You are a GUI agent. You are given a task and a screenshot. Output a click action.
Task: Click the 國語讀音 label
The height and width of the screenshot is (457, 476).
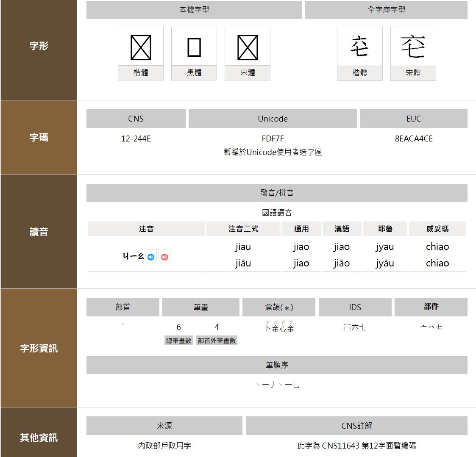277,213
